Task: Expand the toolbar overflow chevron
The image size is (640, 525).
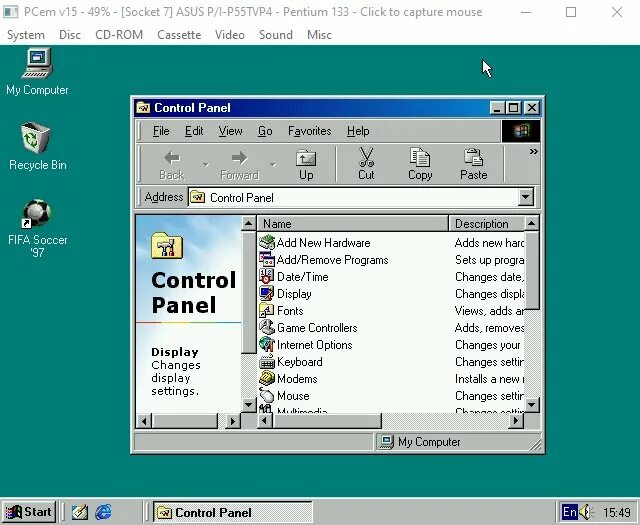Action: point(533,152)
